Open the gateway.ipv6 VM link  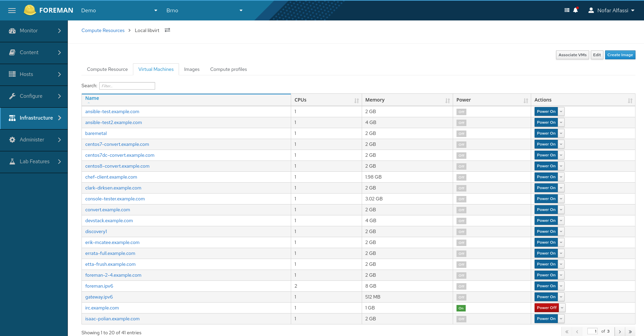(x=99, y=297)
